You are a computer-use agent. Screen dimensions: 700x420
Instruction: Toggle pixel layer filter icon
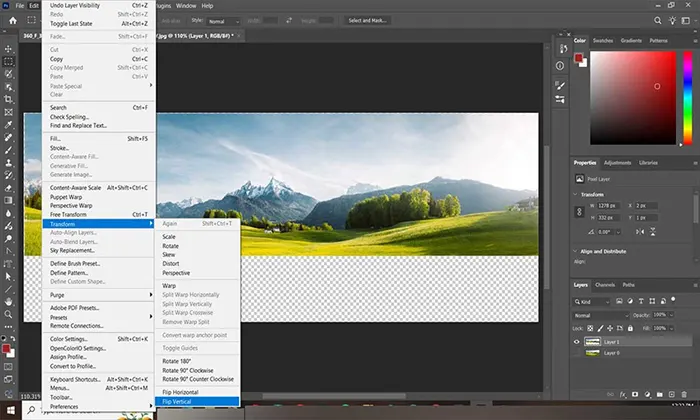click(619, 301)
